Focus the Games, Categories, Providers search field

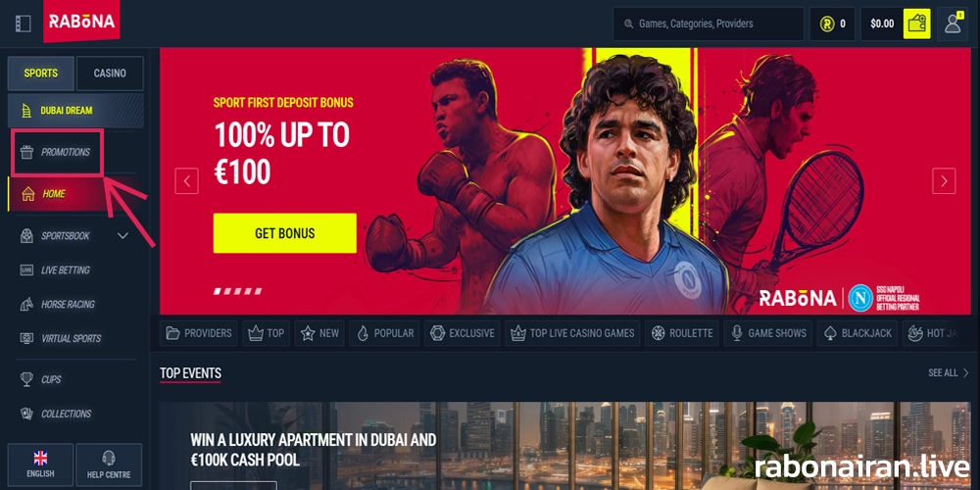click(x=709, y=24)
